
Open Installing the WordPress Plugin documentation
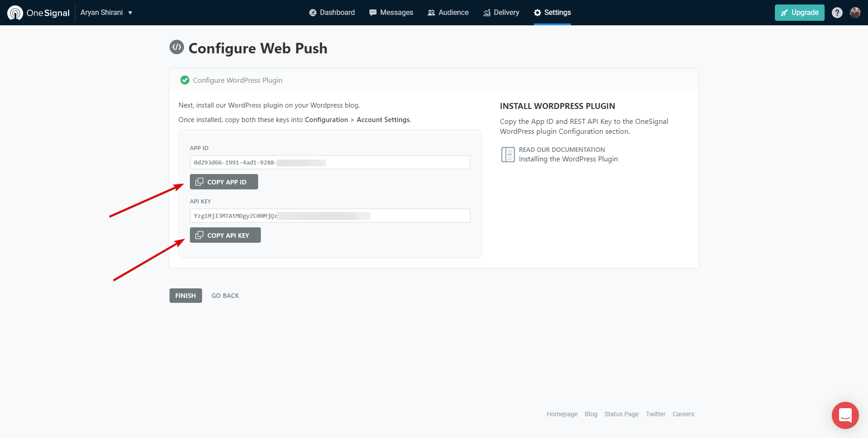568,159
